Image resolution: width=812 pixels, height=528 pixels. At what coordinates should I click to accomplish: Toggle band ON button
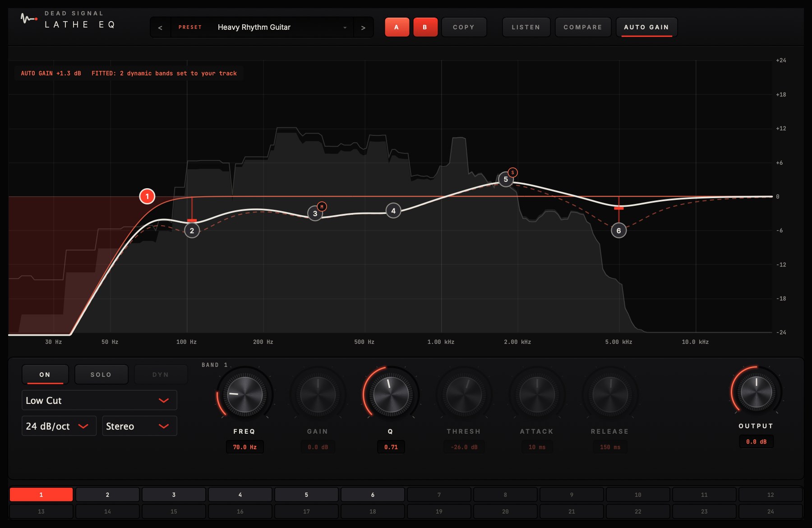(x=45, y=375)
